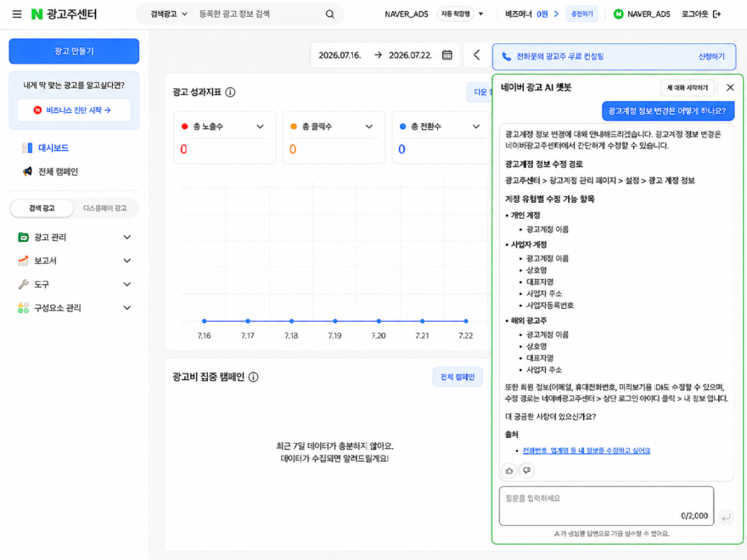Click the user question bubble 광고계정 정보 변경은
This screenshot has width=747, height=560.
click(x=667, y=111)
